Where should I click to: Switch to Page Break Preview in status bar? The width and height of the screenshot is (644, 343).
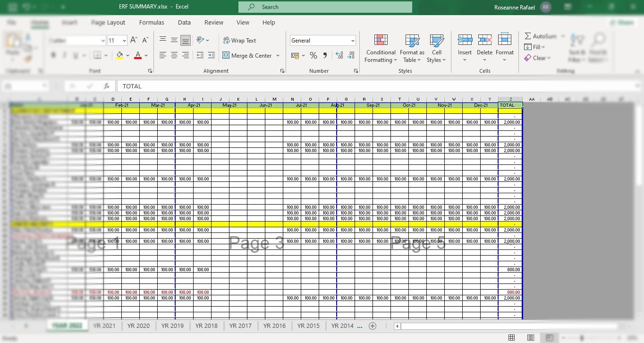(x=550, y=338)
